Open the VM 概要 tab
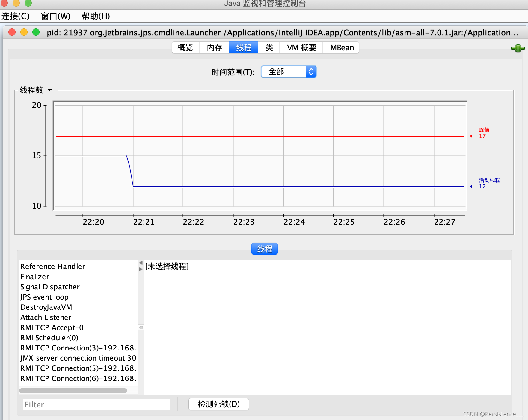Image resolution: width=528 pixels, height=420 pixels. pyautogui.click(x=301, y=48)
